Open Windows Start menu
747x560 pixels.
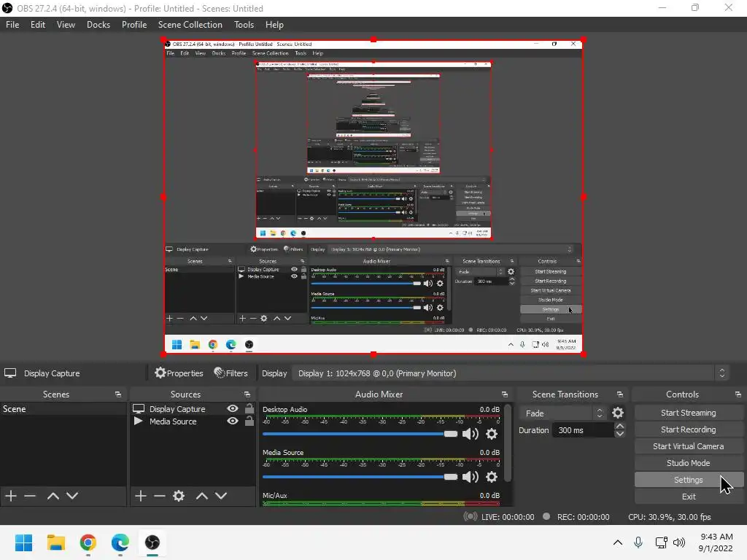click(x=23, y=542)
